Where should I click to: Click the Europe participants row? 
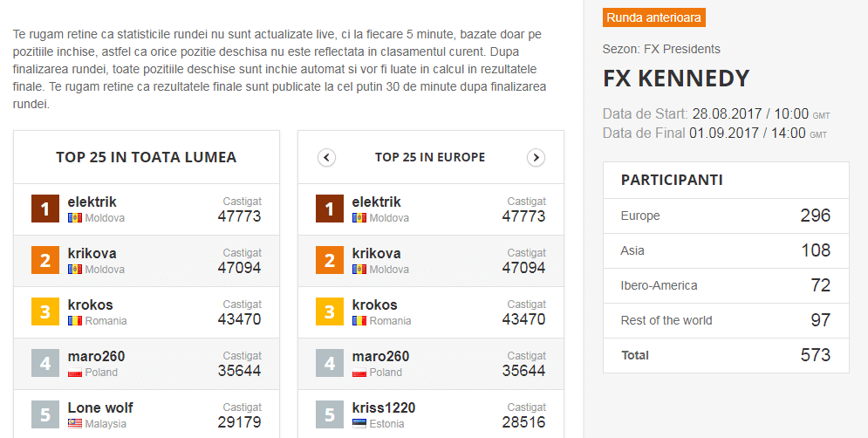726,216
